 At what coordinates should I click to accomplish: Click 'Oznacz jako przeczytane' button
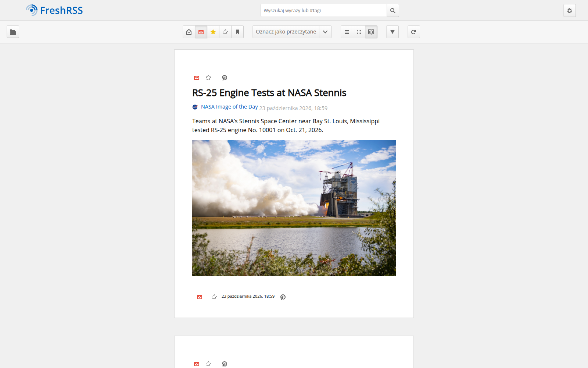pos(286,32)
